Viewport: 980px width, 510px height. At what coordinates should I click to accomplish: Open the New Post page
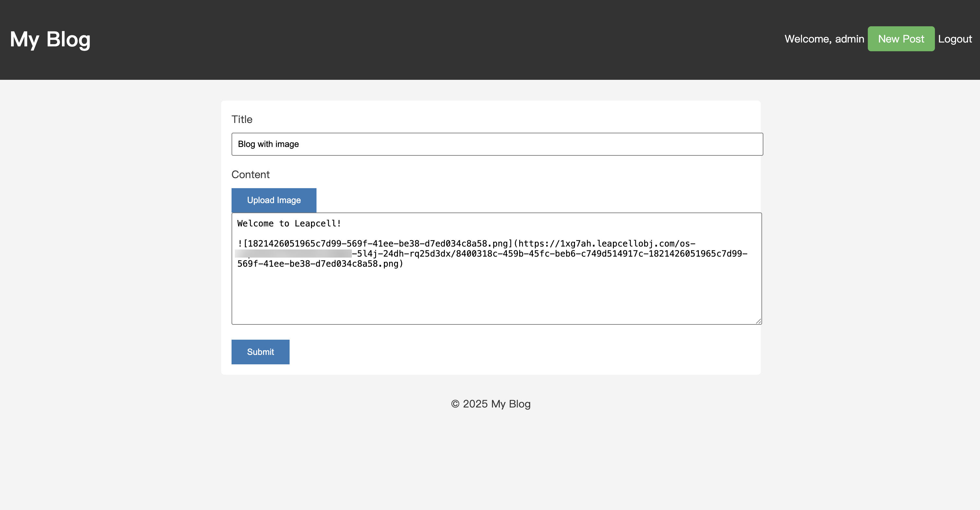click(x=901, y=39)
